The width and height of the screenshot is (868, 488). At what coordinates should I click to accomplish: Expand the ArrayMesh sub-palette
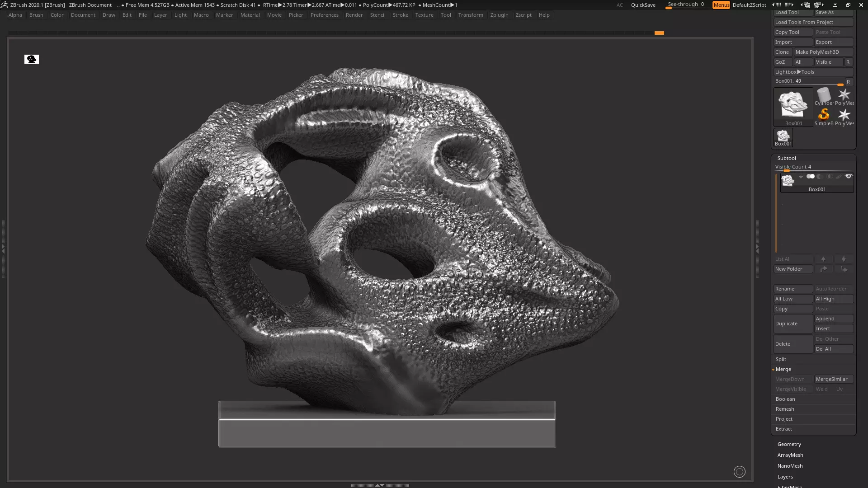790,455
